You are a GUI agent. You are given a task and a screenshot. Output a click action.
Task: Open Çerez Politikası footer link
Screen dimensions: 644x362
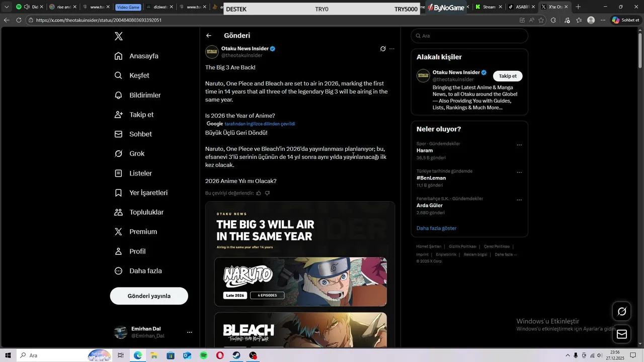click(x=497, y=246)
